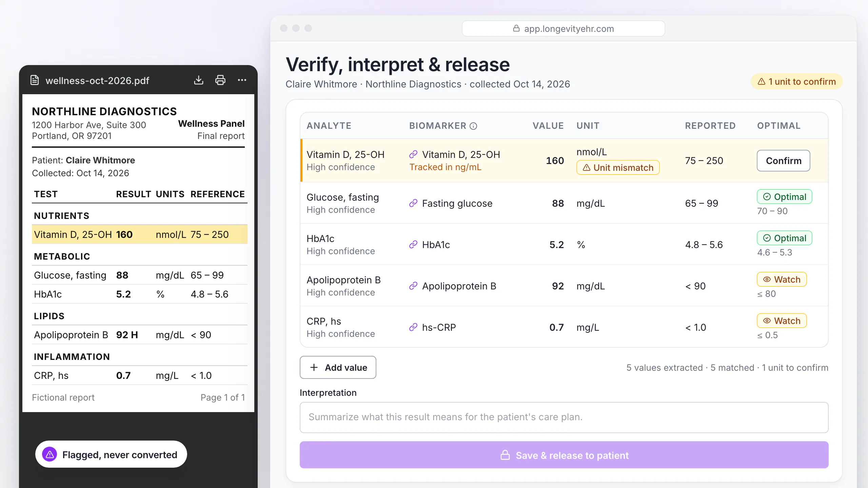Click '5 values extracted' summary text
868x488 pixels.
(665, 368)
